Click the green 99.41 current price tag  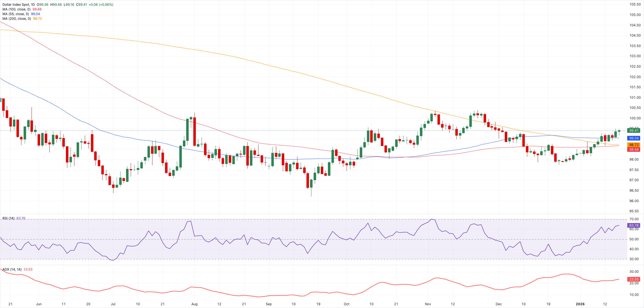click(634, 131)
